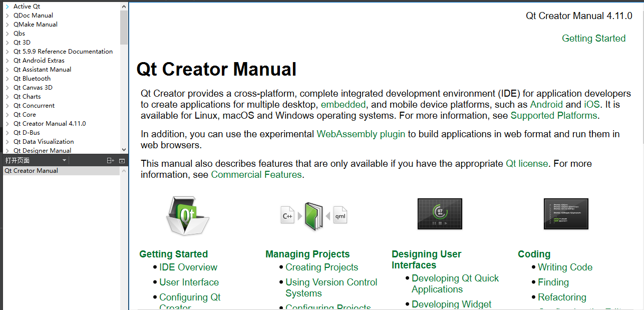Expand the Qbs tree node

coord(8,34)
